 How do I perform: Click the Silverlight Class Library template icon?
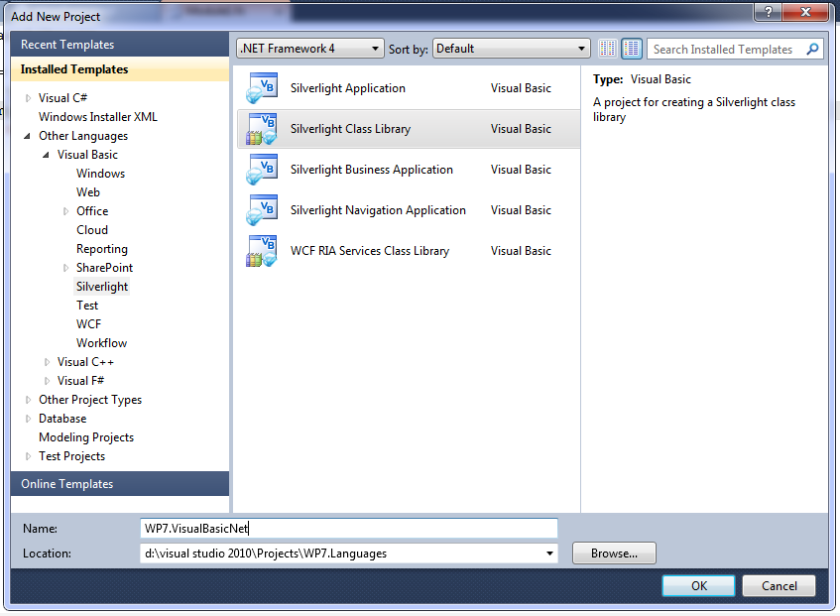(x=262, y=129)
